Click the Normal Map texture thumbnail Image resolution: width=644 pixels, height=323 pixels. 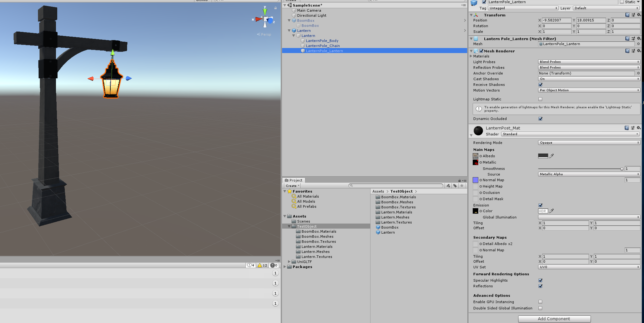click(475, 180)
